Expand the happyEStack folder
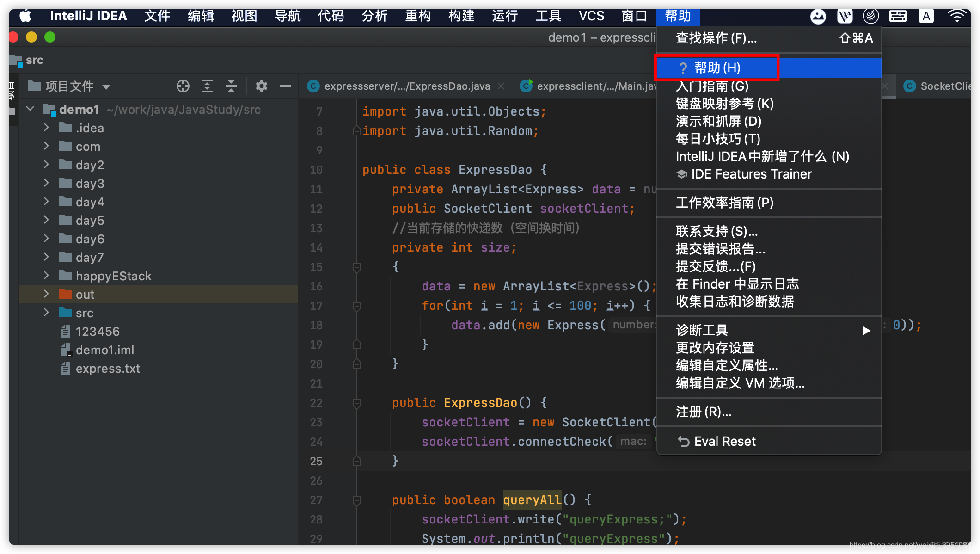 46,276
